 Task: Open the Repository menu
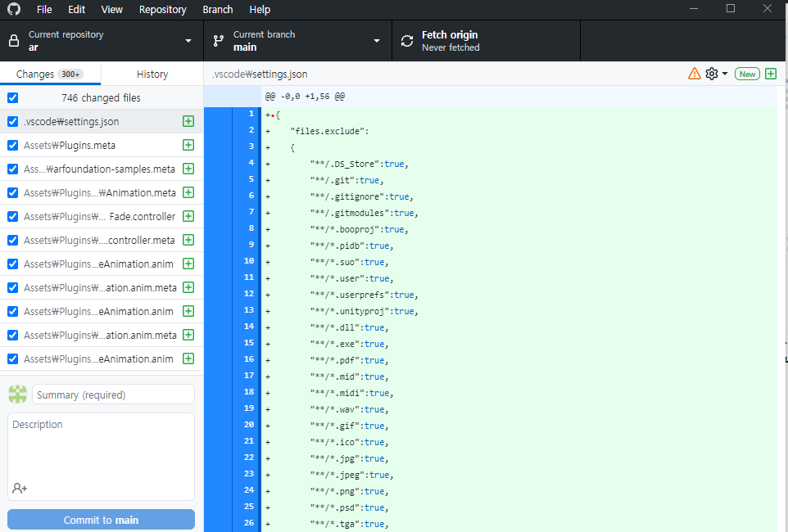[x=162, y=10]
